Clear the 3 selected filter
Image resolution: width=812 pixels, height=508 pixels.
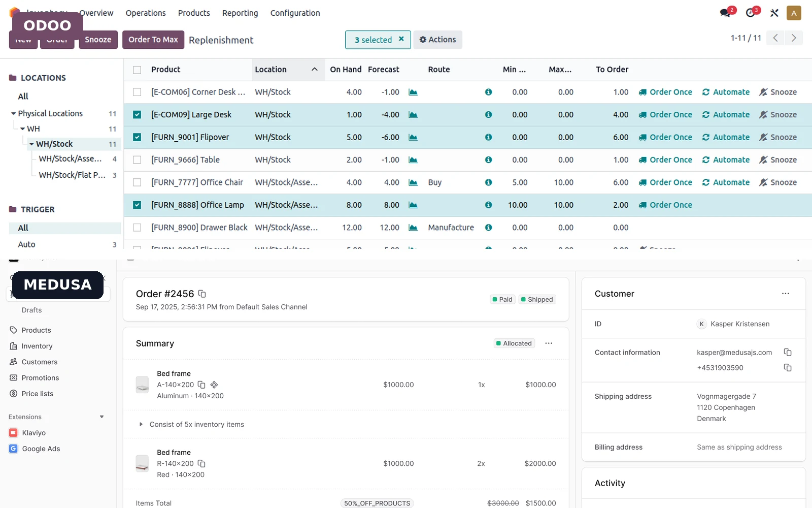point(401,39)
